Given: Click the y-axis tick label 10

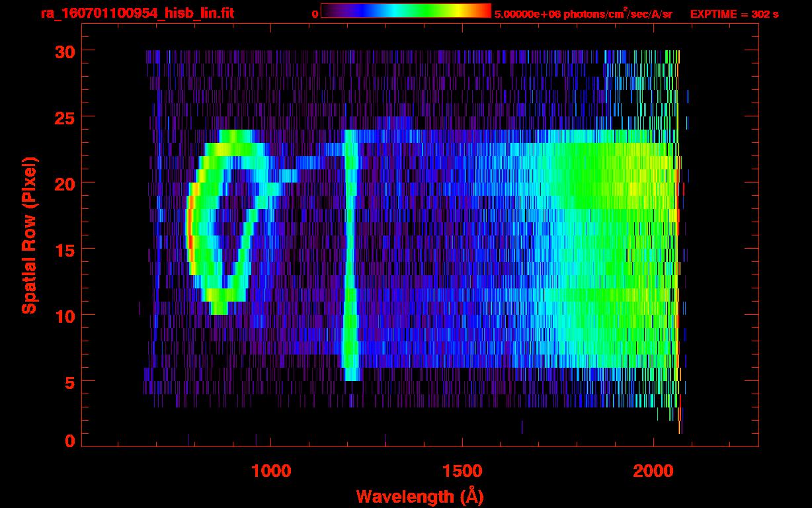Looking at the screenshot, I should click(65, 316).
